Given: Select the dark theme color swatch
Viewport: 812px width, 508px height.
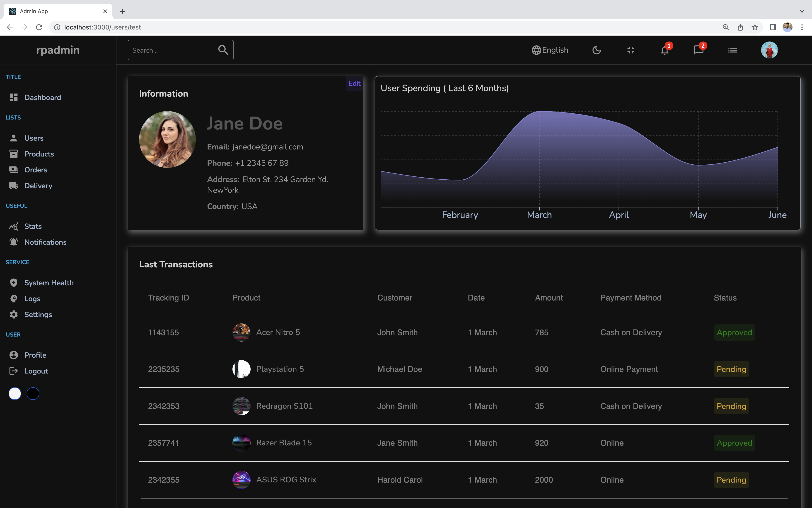Looking at the screenshot, I should (33, 393).
